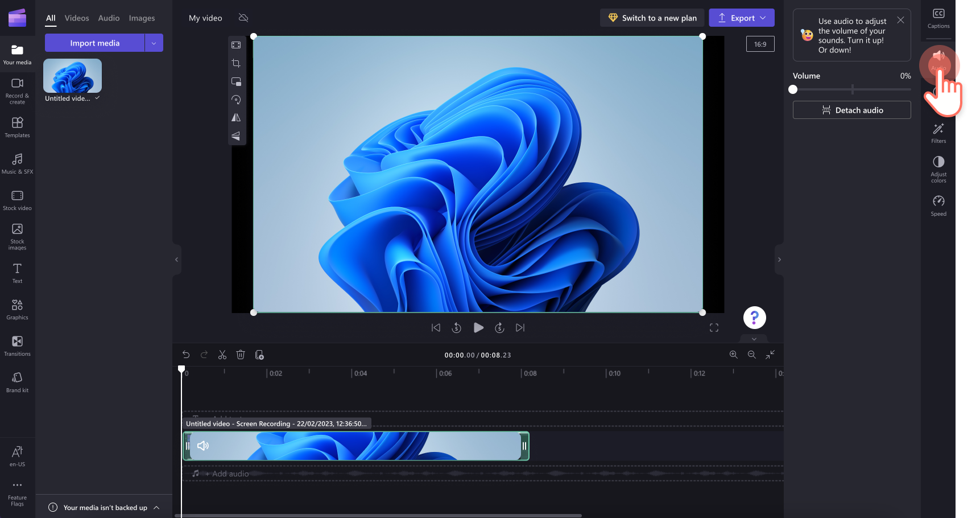Click the Detach audio button

851,110
